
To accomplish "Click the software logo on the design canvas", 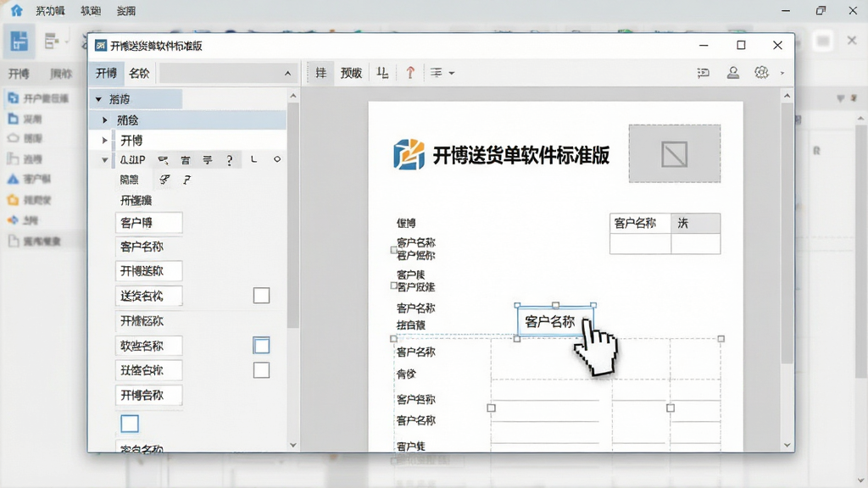I will [x=409, y=154].
